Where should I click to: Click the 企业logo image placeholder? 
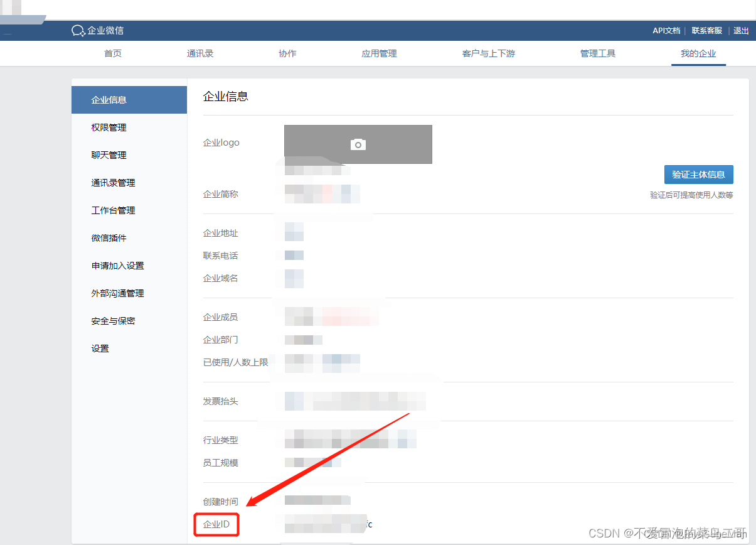coord(358,144)
